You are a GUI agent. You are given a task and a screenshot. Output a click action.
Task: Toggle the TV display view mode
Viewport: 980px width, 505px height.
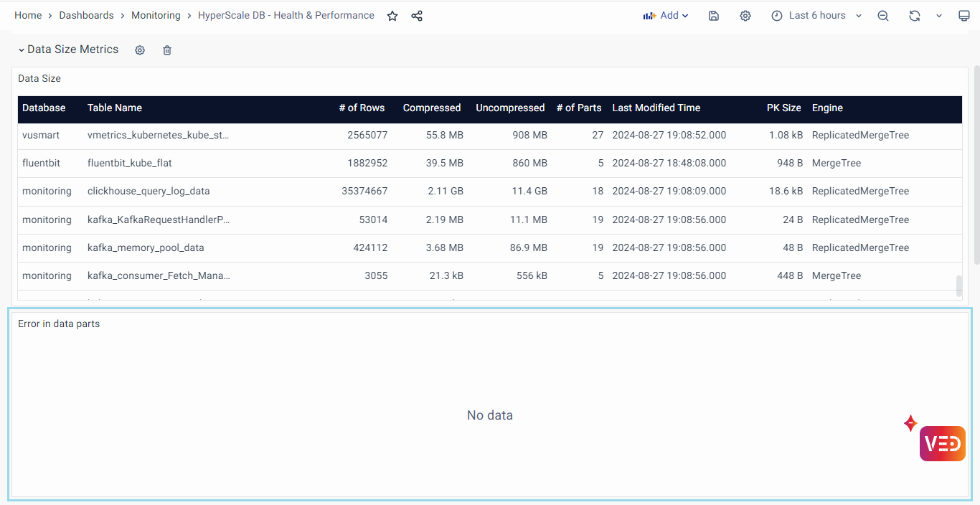pos(964,16)
